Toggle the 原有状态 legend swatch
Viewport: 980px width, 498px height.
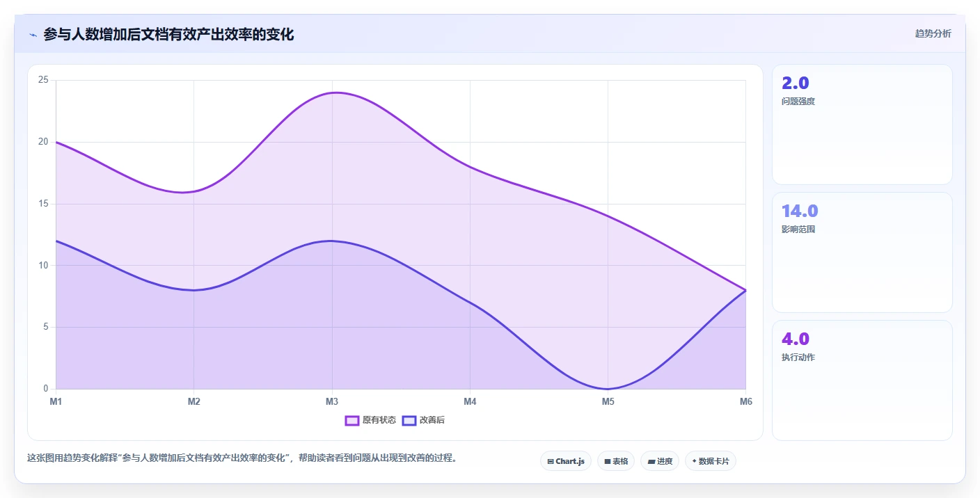pyautogui.click(x=352, y=420)
